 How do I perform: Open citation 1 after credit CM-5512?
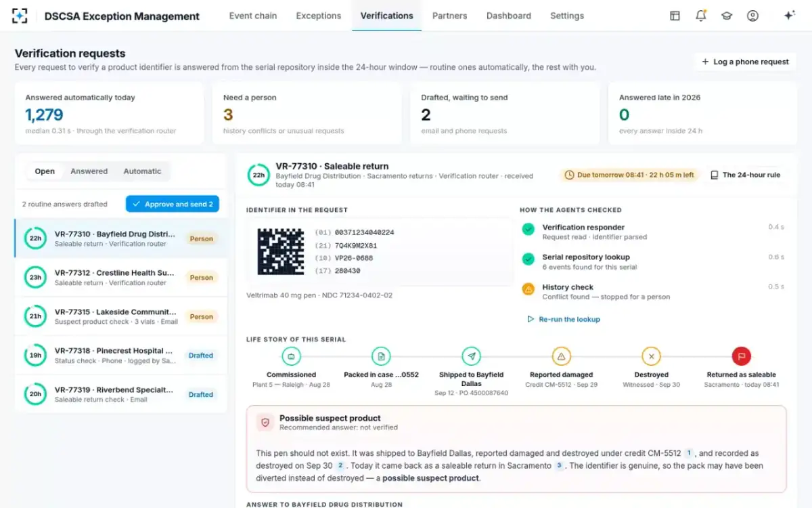689,453
